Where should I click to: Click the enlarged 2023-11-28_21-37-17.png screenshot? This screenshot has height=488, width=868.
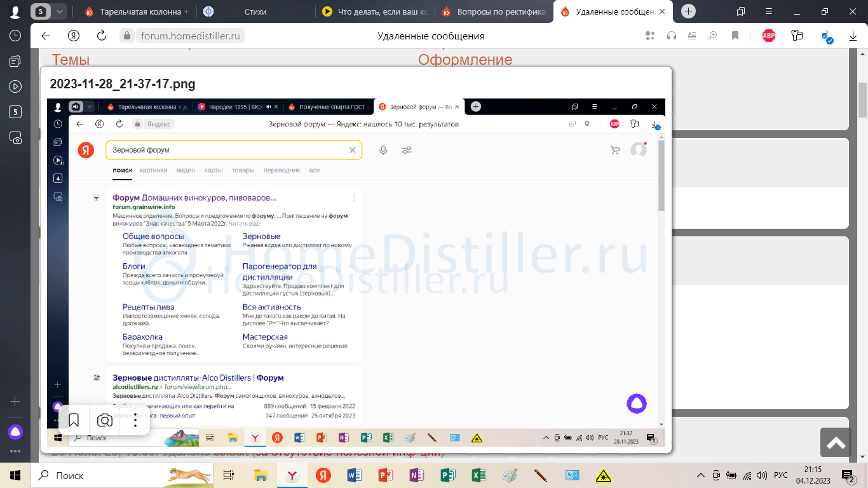pyautogui.click(x=356, y=272)
